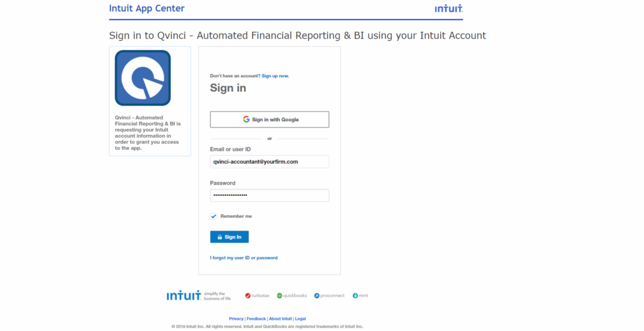This screenshot has height=331, width=644.
Task: Click the Intuit logo in header
Action: tap(448, 9)
